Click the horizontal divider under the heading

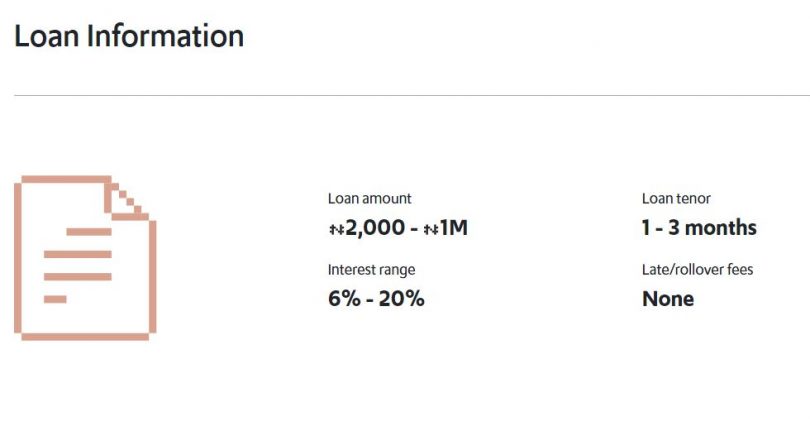coord(412,95)
